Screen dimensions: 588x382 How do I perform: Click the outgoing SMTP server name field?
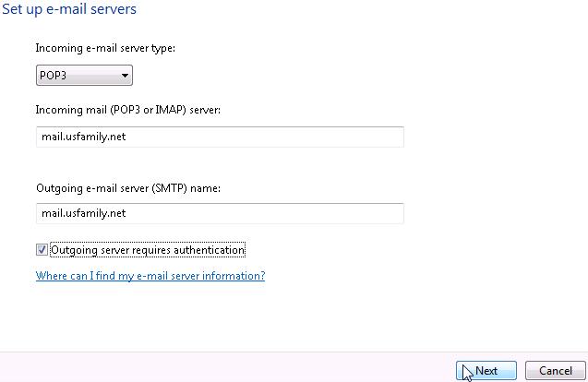220,213
